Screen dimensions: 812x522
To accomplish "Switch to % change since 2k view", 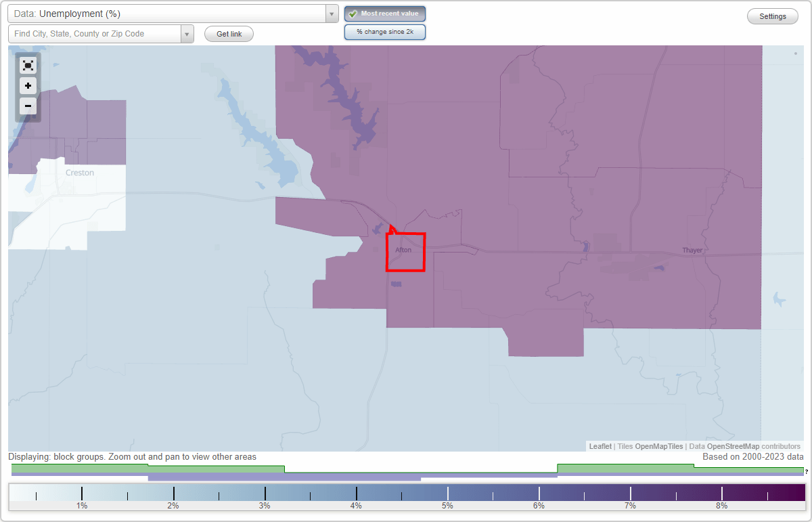I will click(385, 32).
